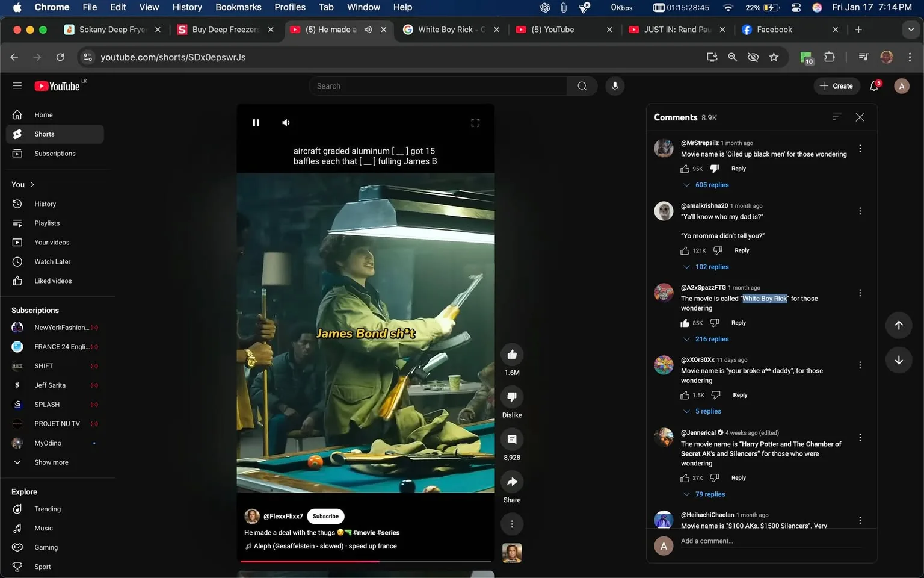Image resolution: width=924 pixels, height=578 pixels.
Task: Open the Bookmarks menu in menu bar
Action: tap(238, 7)
